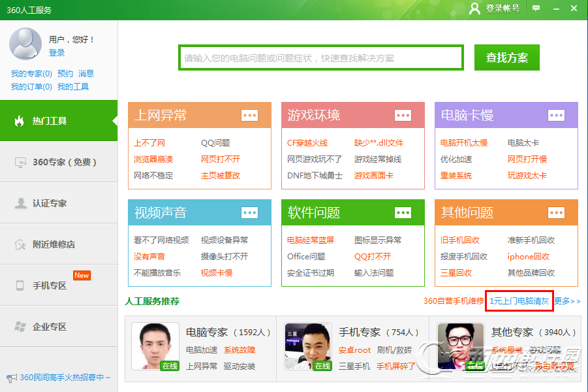Choose Office问题 item

tap(306, 257)
